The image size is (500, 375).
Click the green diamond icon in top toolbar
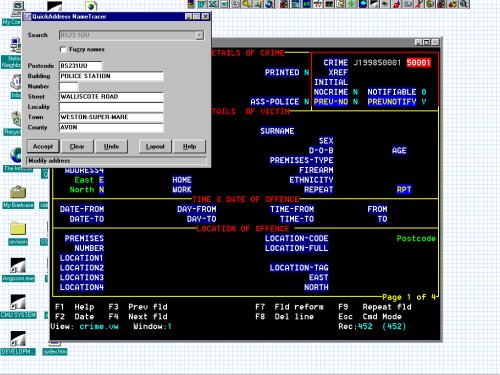[x=351, y=4]
